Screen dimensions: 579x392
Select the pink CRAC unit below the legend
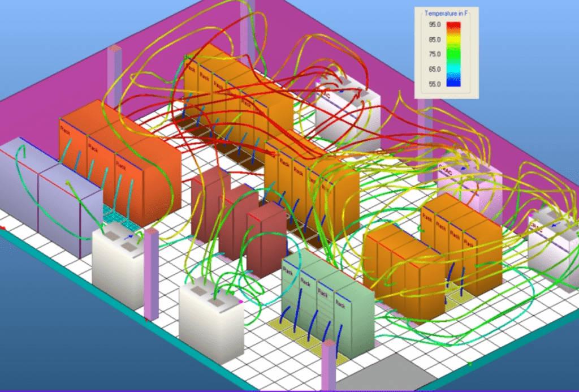(469, 181)
